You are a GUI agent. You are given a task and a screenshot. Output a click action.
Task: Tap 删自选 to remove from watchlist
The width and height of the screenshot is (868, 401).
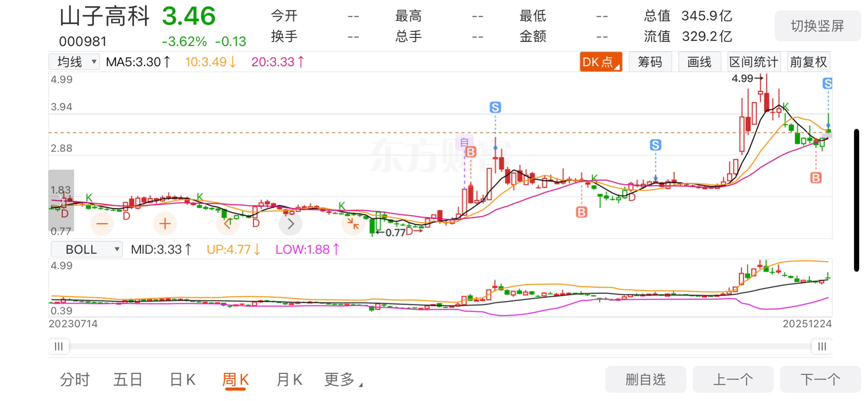tap(646, 380)
